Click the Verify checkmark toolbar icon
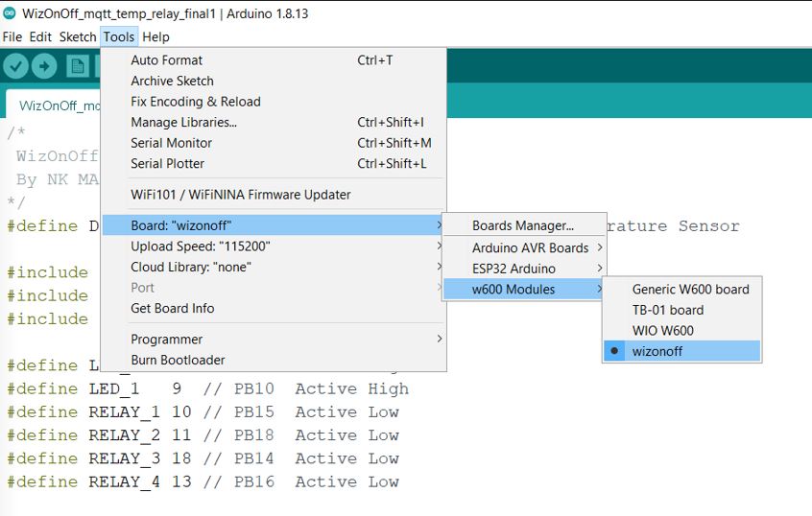The image size is (812, 516). pyautogui.click(x=16, y=65)
